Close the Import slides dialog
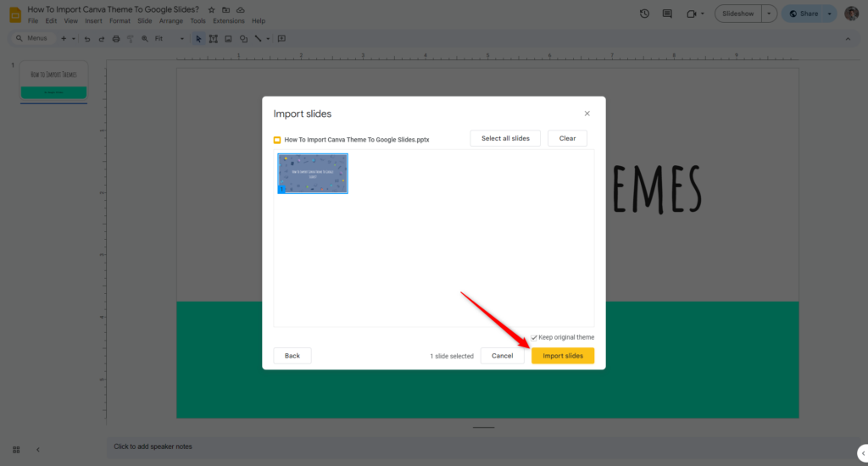This screenshot has width=868, height=466. pos(587,114)
